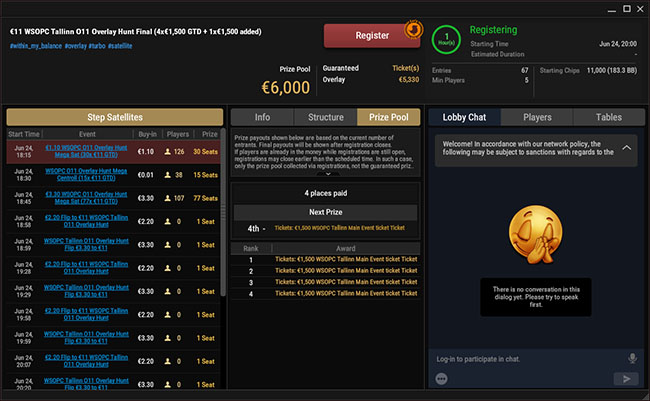Open €3.30 WSOPC O11 Overlay Hunt Mega Sat link
Viewport: 650px width, 401px height.
[86, 198]
